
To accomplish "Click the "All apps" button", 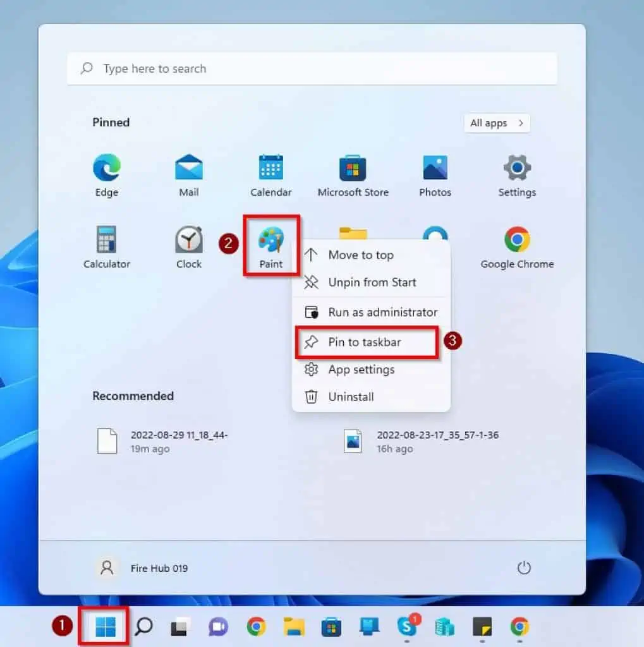I will click(495, 123).
